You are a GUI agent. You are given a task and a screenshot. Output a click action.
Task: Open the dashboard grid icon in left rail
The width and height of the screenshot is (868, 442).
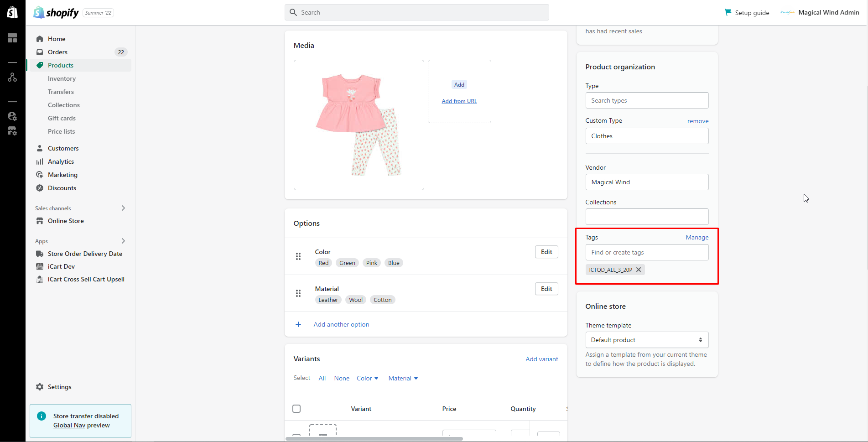point(12,38)
